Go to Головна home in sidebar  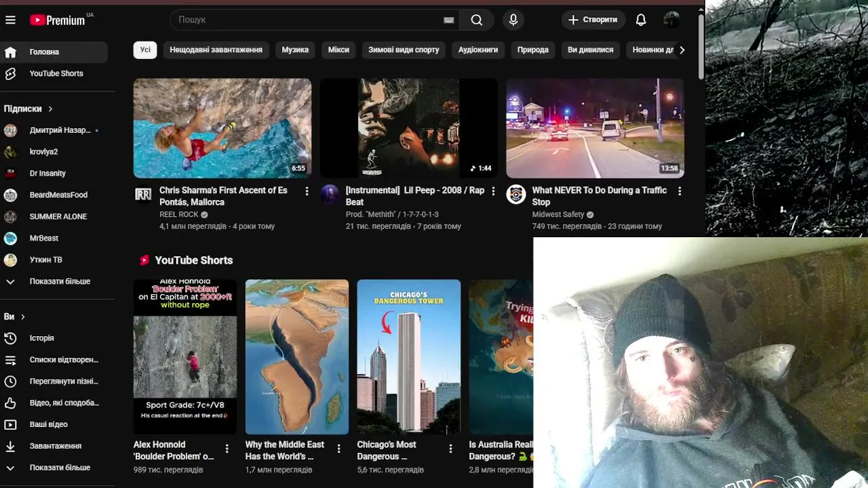coord(54,52)
